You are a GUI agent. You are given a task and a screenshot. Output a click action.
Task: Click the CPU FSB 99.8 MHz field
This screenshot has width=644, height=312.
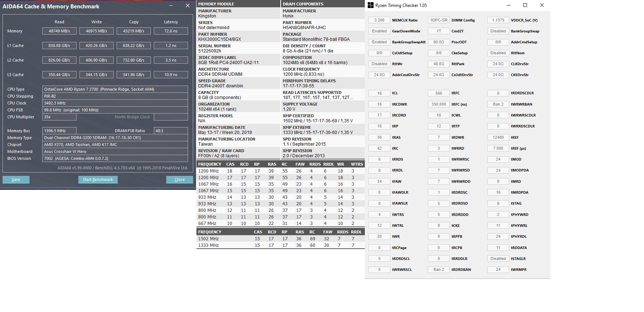[x=115, y=110]
